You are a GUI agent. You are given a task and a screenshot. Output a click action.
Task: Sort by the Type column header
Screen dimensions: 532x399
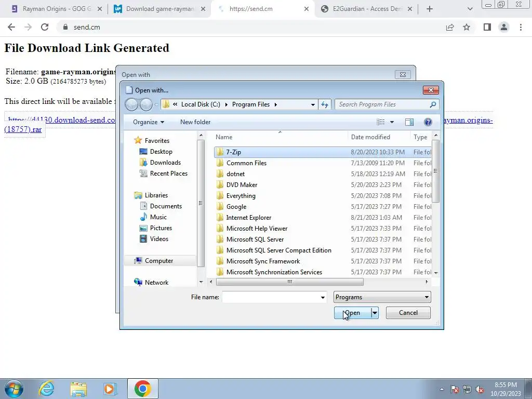pos(421,137)
